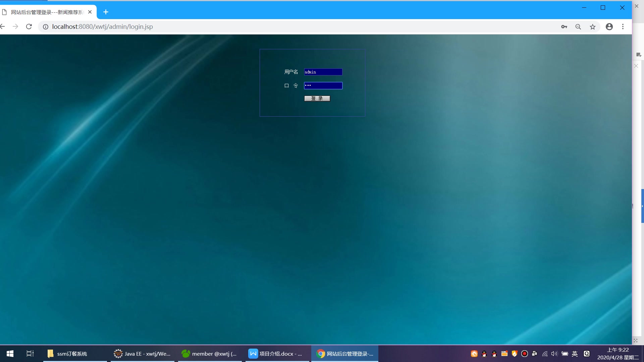Click the browser forward arrow
The image size is (644, 362).
click(15, 26)
